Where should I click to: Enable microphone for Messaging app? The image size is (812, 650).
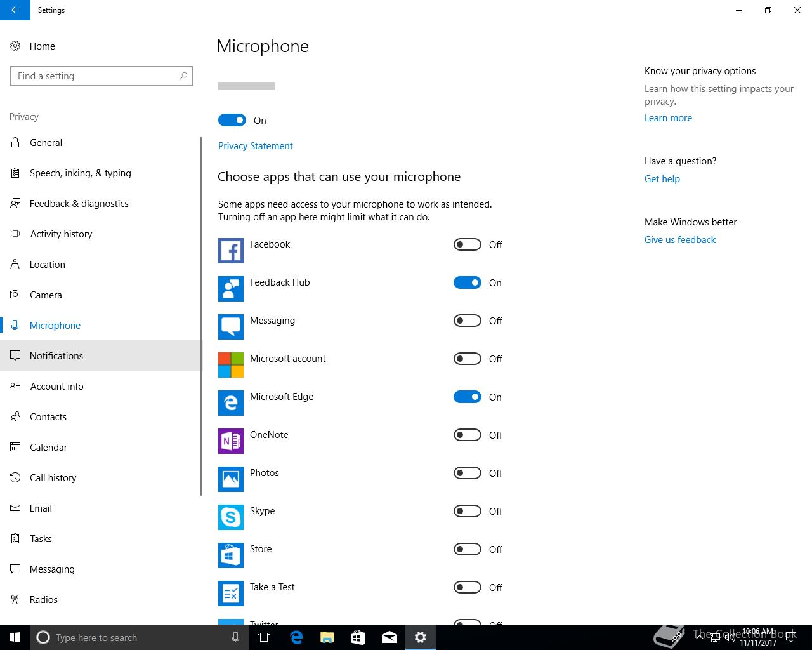[x=468, y=321]
